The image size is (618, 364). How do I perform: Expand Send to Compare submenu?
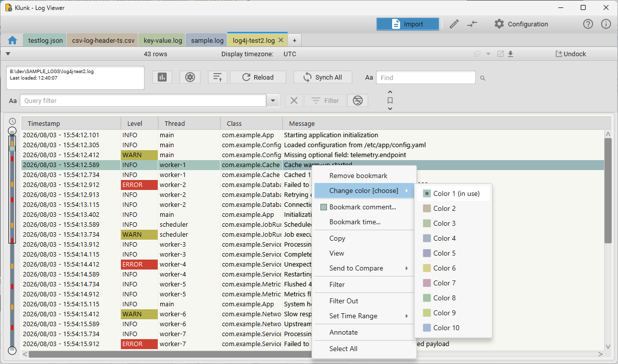[x=364, y=268]
